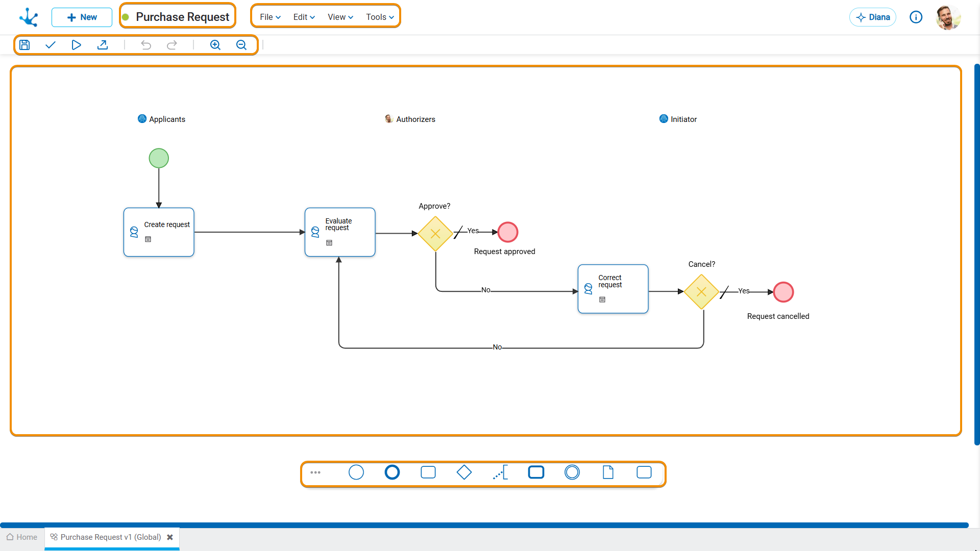980x551 pixels.
Task: Select the Approve? gateway diamond
Action: pyautogui.click(x=435, y=234)
